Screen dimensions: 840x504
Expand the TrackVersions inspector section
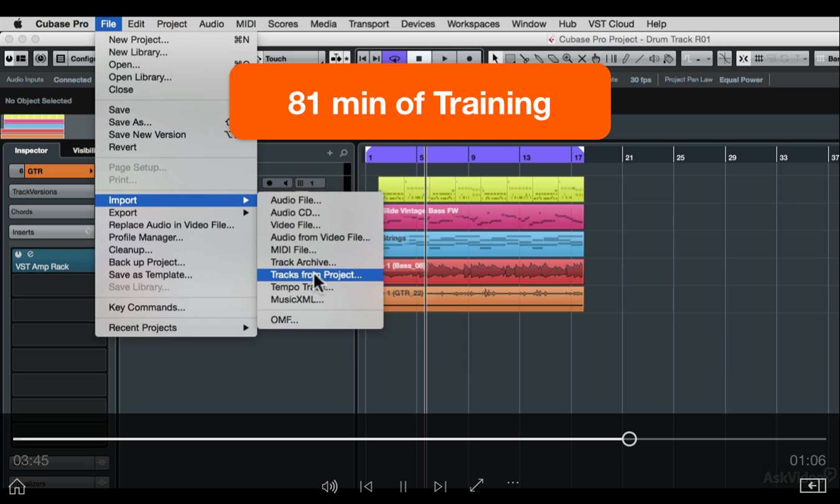pyautogui.click(x=52, y=192)
